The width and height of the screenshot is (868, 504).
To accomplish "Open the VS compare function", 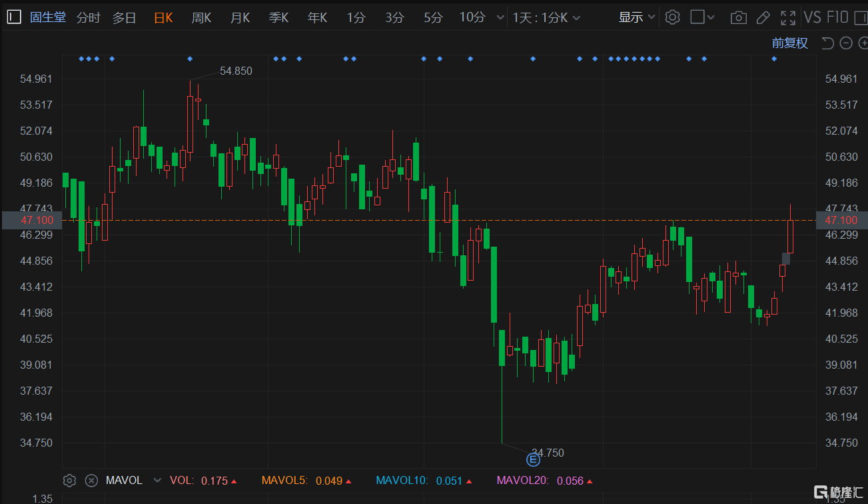I will click(812, 17).
